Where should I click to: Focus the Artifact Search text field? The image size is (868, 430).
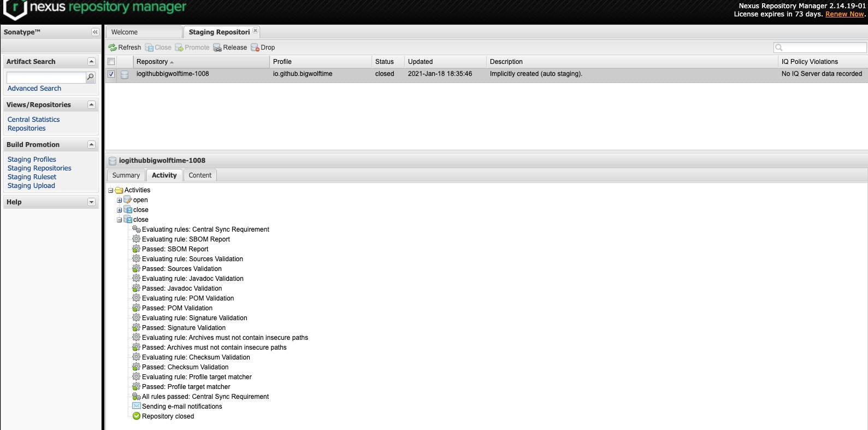[x=46, y=78]
